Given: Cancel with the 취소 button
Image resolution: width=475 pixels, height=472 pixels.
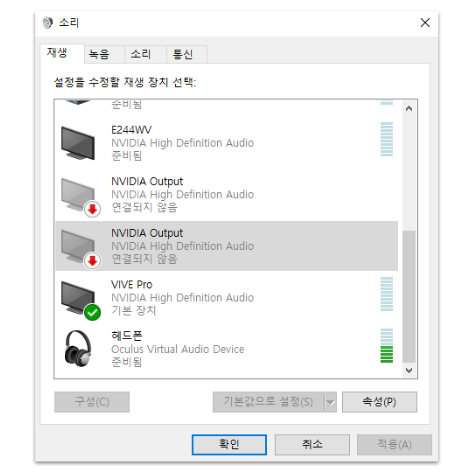Looking at the screenshot, I should (x=312, y=444).
